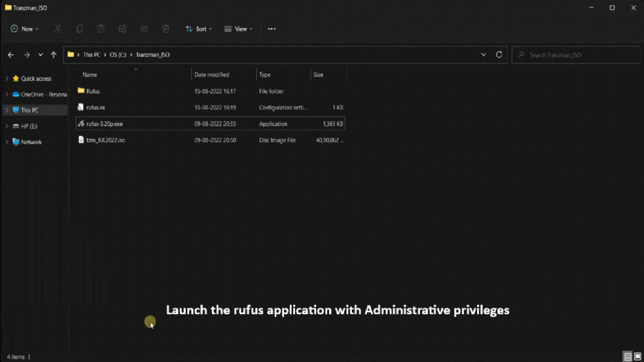Click the Copy icon in toolbar
Viewport: 644px width, 362px height.
(79, 29)
